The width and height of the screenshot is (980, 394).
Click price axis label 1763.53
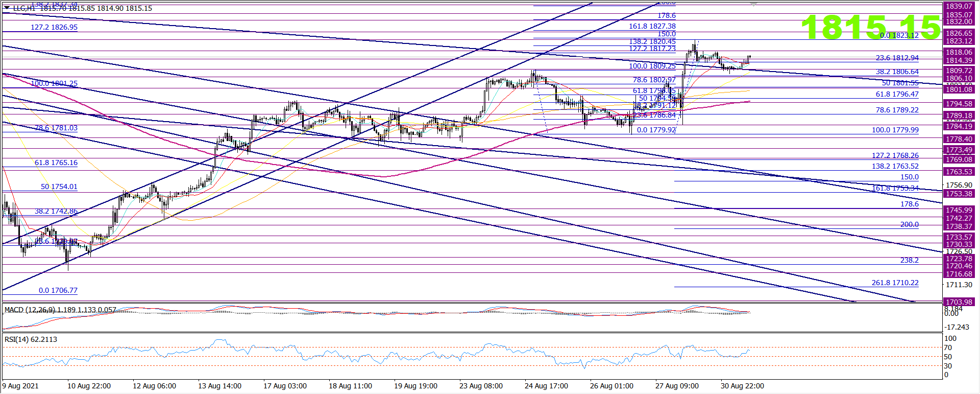[959, 172]
